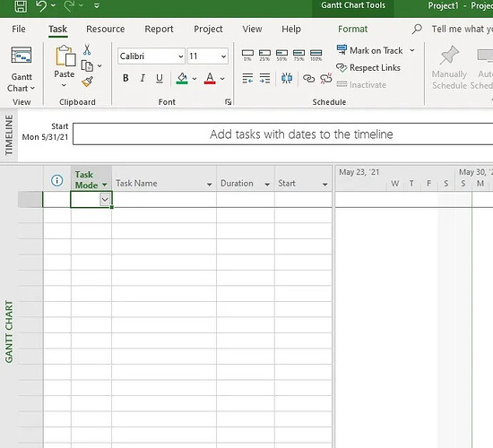
Task: Select the Format Painter brush icon
Action: point(88,82)
